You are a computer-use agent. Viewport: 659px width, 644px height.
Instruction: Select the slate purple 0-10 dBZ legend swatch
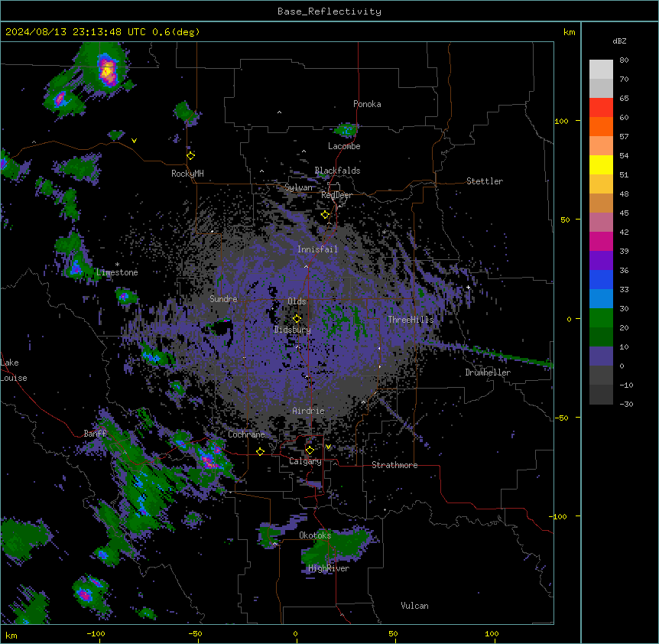click(x=601, y=356)
